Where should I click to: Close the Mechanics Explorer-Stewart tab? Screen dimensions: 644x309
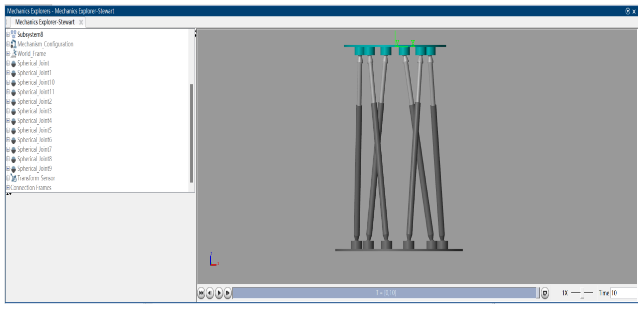pos(81,22)
